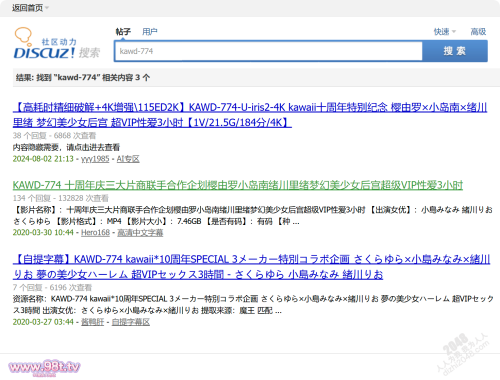
Task: Open author yyy1985 profile link
Action: click(95, 159)
